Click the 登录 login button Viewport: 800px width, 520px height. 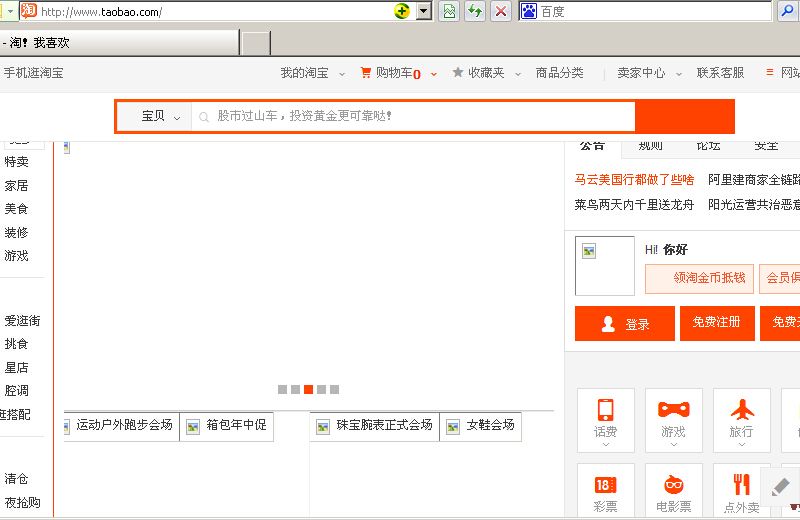tap(624, 324)
